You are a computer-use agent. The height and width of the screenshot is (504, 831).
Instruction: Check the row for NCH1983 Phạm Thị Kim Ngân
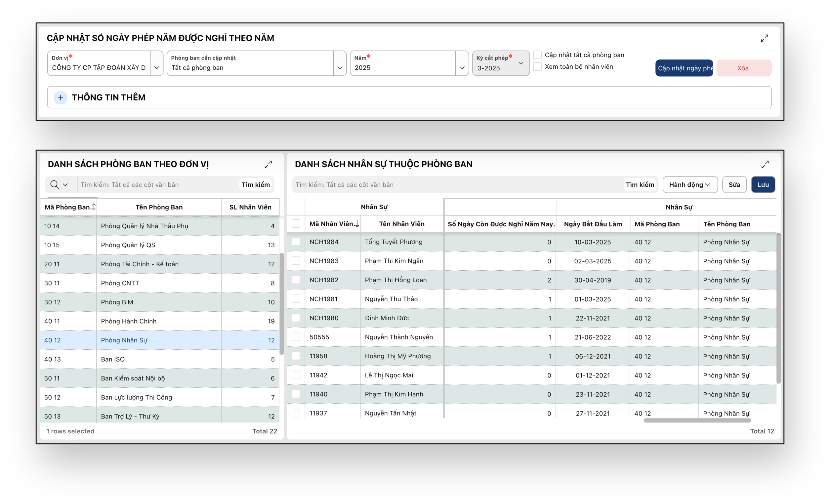pyautogui.click(x=296, y=261)
